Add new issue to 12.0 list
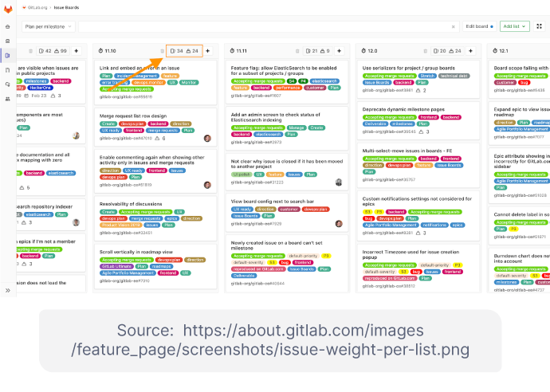 (471, 51)
